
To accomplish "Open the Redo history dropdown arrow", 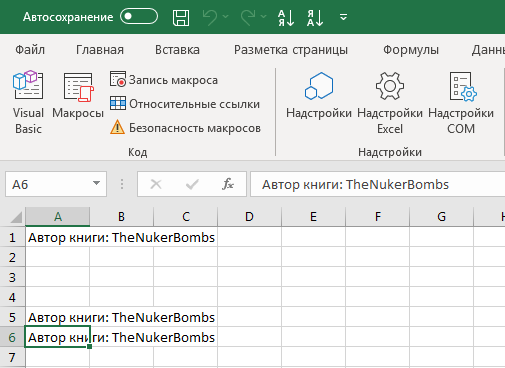I will point(264,16).
